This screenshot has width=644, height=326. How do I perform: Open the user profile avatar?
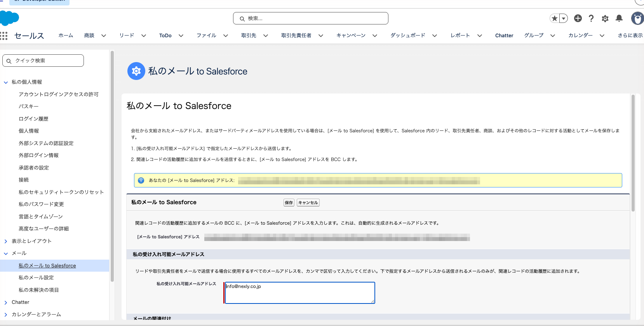pyautogui.click(x=637, y=18)
